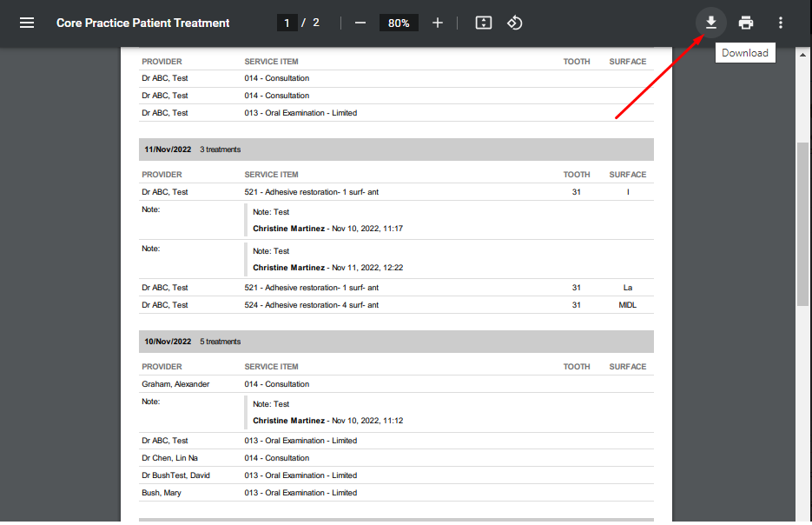
Task: Edit the 80% zoom level field
Action: [399, 23]
